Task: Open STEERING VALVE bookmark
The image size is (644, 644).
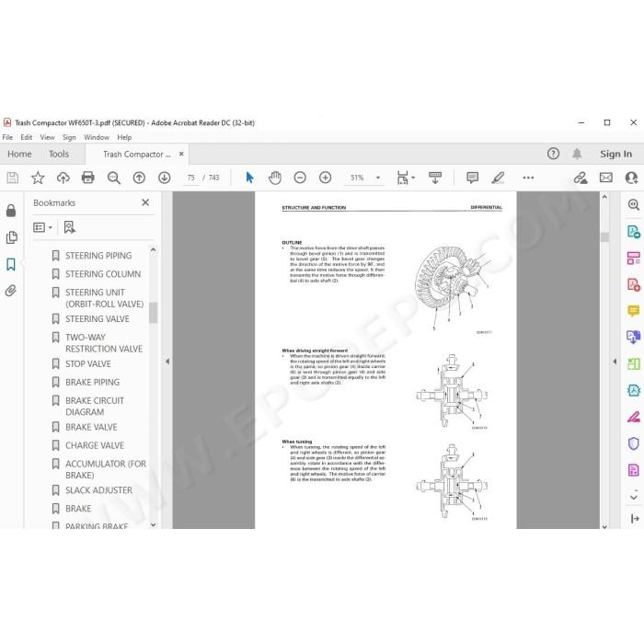Action: coord(98,318)
